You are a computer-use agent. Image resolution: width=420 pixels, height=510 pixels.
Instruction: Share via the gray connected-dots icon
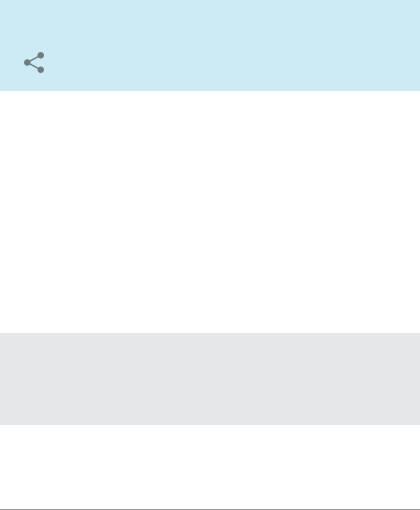tap(34, 62)
